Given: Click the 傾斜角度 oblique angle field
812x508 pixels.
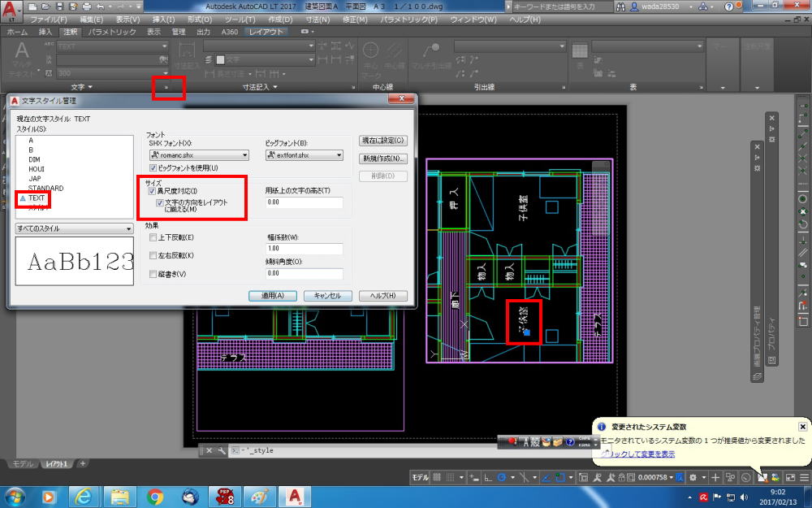Looking at the screenshot, I should pyautogui.click(x=304, y=274).
